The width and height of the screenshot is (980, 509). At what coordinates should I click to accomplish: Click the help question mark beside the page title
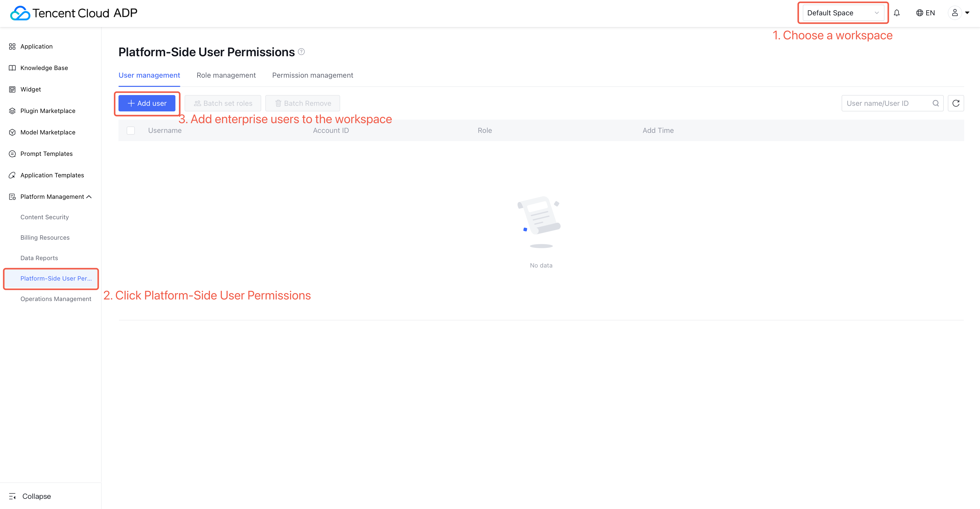[301, 52]
